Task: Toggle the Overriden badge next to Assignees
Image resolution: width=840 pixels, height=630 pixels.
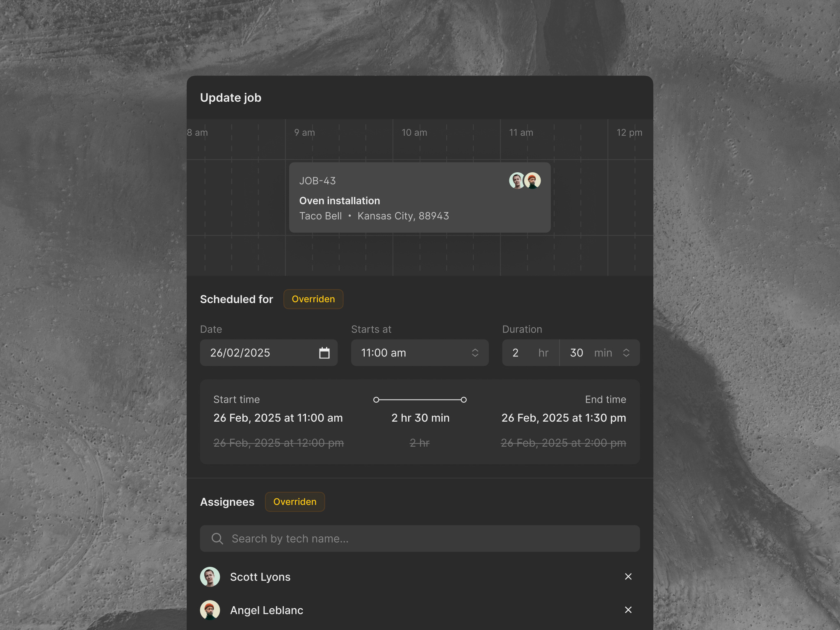Action: pos(294,502)
